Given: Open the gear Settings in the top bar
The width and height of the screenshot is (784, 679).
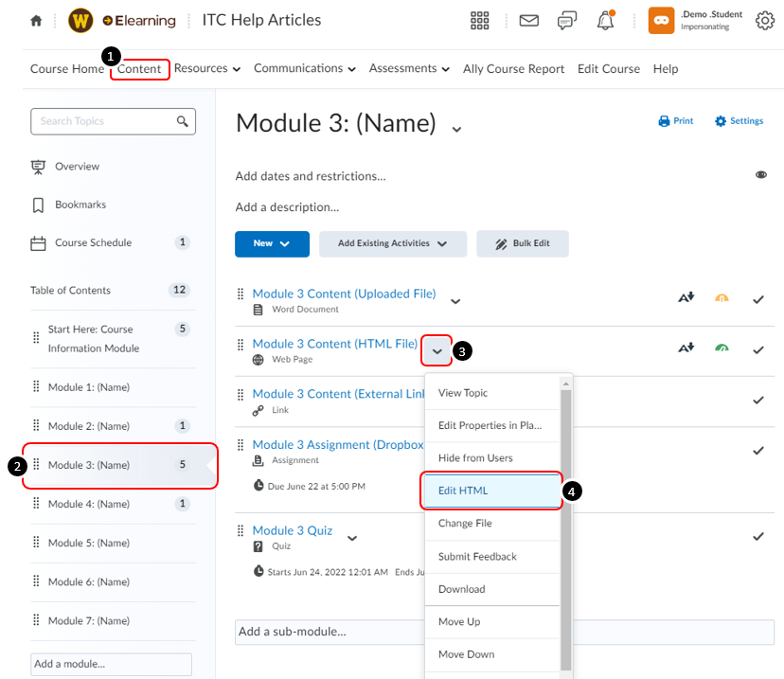Looking at the screenshot, I should pos(765,20).
